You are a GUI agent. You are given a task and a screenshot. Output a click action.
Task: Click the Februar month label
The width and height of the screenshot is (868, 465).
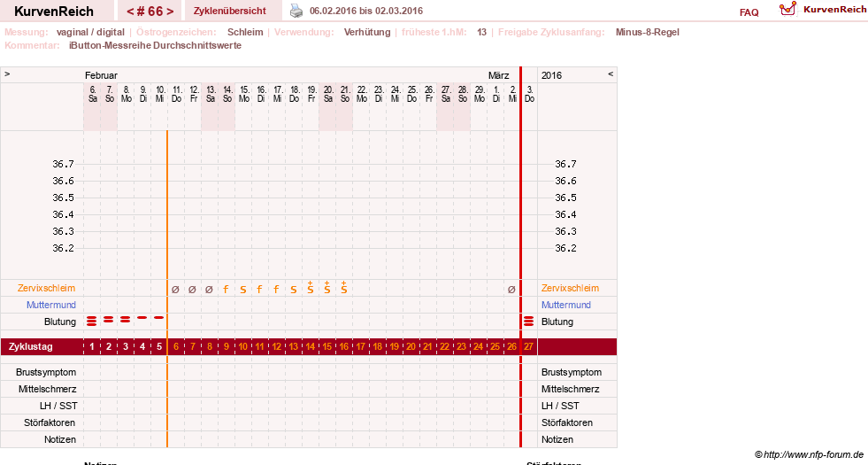101,75
